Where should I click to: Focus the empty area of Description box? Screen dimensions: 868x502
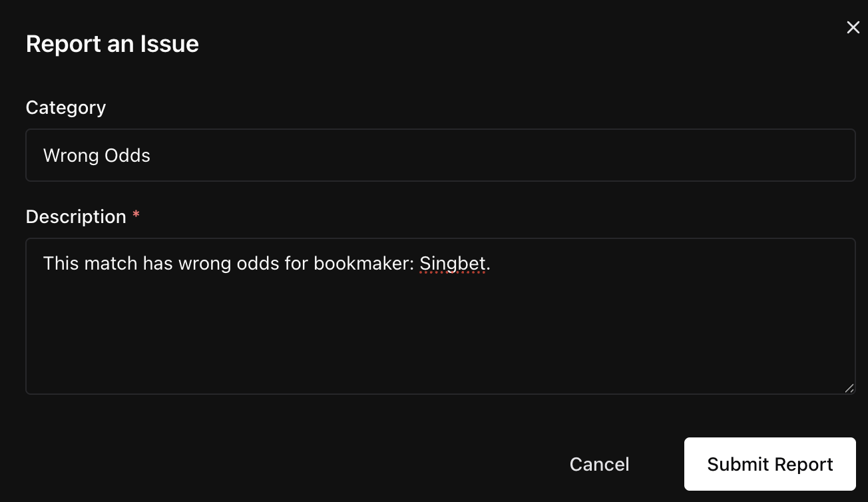(440, 333)
